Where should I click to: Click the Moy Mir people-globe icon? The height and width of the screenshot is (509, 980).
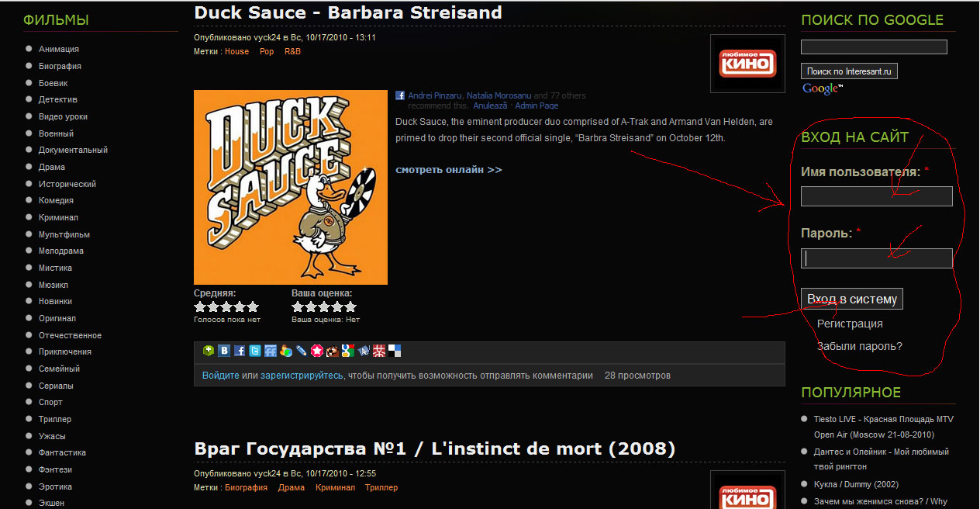286,351
